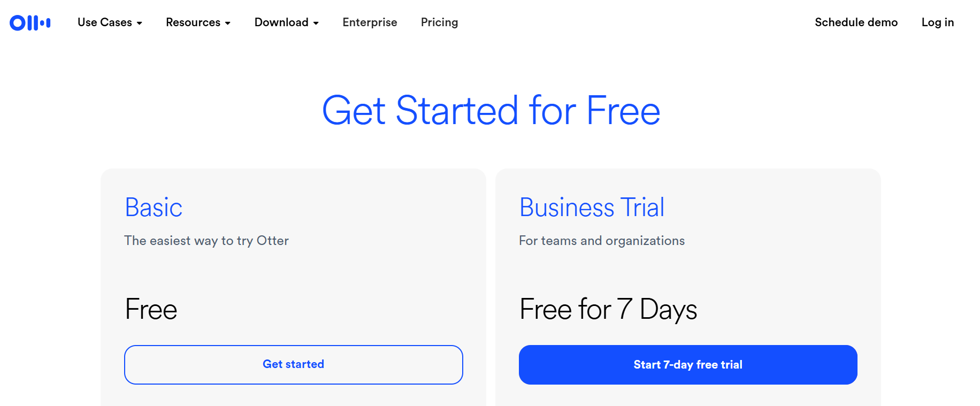The width and height of the screenshot is (980, 406).
Task: Click the Business Trial plan heading
Action: point(592,208)
